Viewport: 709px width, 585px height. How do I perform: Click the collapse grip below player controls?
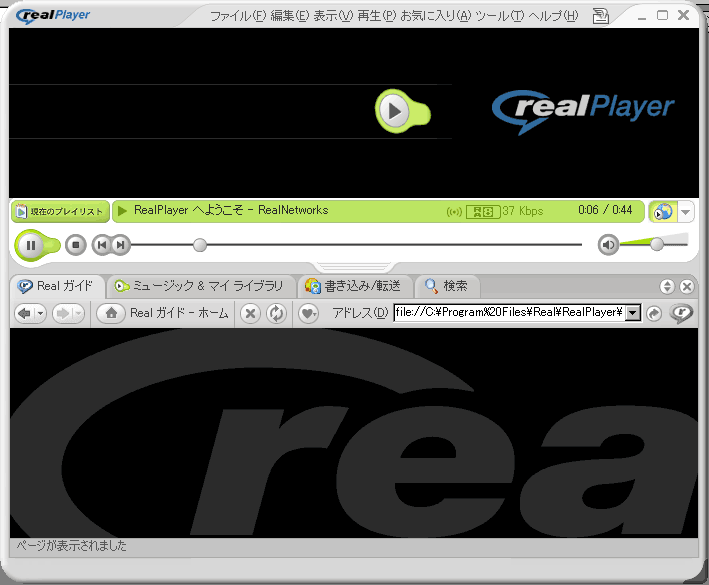coord(354,266)
